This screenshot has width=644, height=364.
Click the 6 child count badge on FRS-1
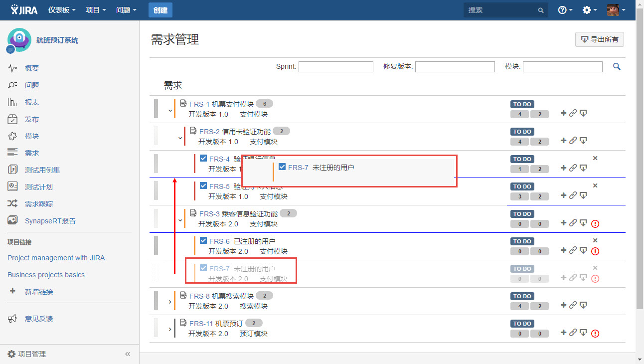pos(264,104)
